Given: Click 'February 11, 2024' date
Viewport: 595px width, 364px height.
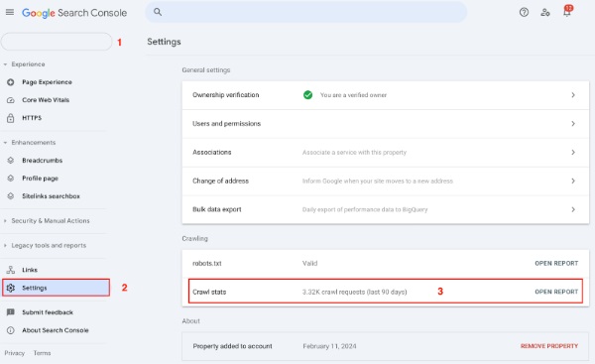Looking at the screenshot, I should [x=329, y=346].
